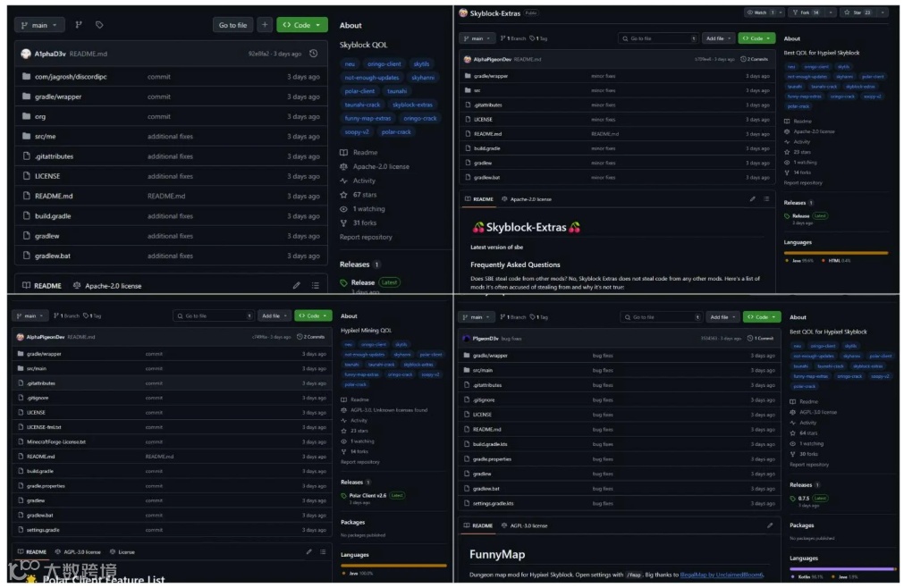Screen dimensions: 904x588
Task: Open README outline list icon in Hypixel Mining QOL repo
Action: (x=323, y=551)
